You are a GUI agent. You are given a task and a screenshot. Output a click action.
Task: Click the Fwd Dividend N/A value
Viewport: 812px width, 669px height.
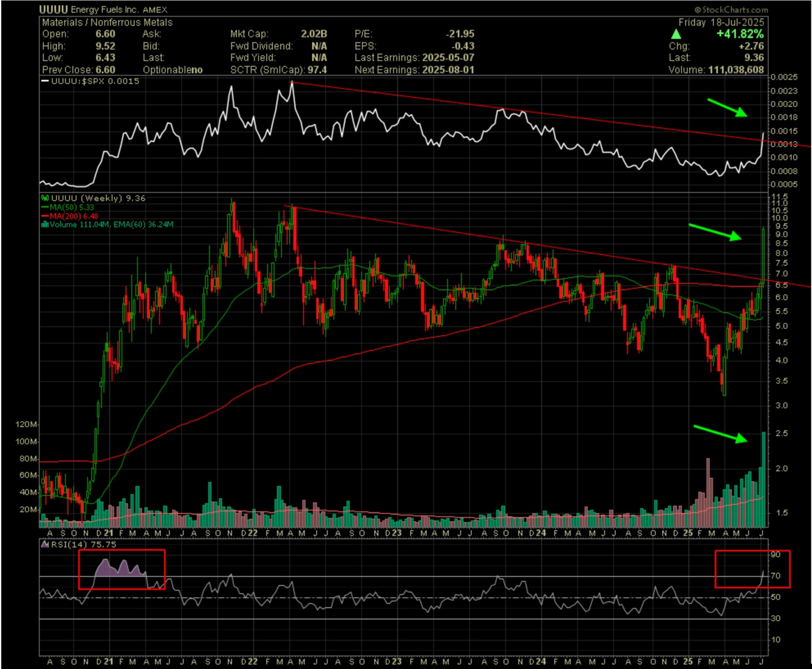click(319, 46)
